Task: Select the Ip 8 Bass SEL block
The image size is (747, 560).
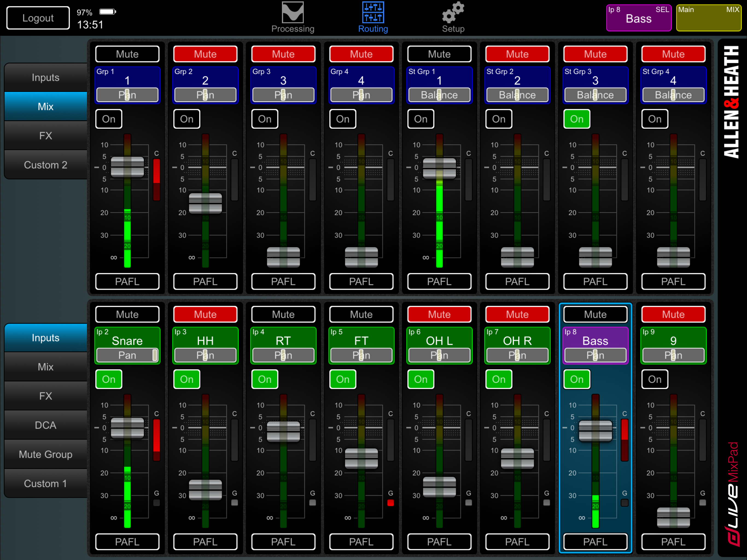Action: (639, 17)
